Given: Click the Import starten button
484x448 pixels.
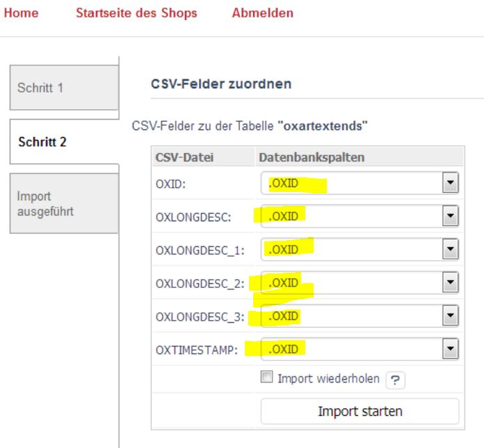Looking at the screenshot, I should coord(360,411).
